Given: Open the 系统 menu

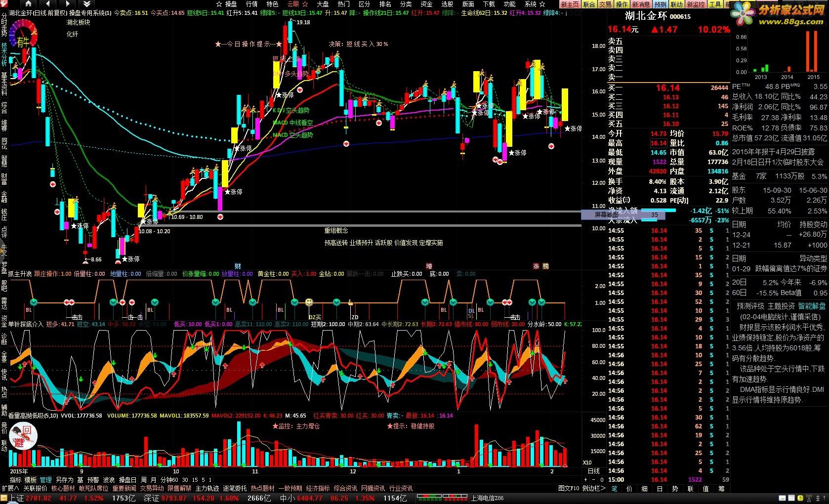Looking at the screenshot, I should click(530, 4).
